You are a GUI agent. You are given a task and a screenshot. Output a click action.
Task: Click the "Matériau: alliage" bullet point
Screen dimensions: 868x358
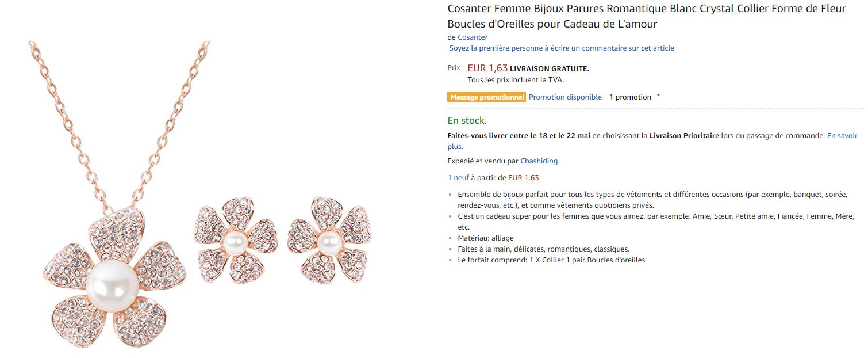[x=486, y=238]
